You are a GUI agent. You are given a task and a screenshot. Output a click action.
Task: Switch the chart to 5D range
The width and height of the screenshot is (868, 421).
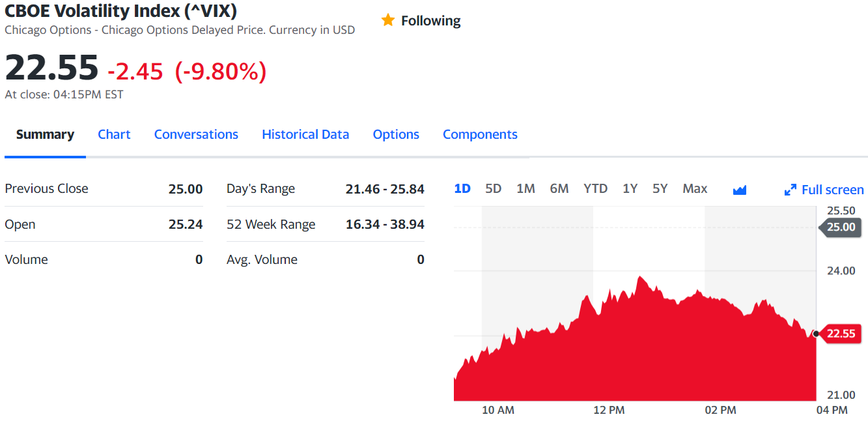[494, 188]
